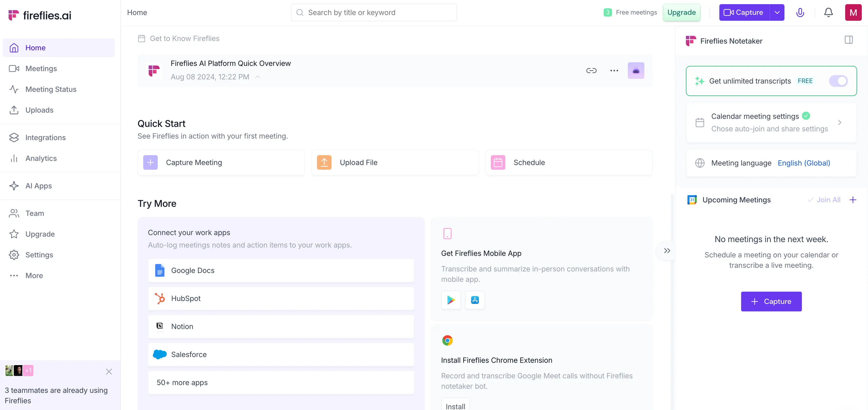Click the microphone icon in top bar

(x=800, y=12)
